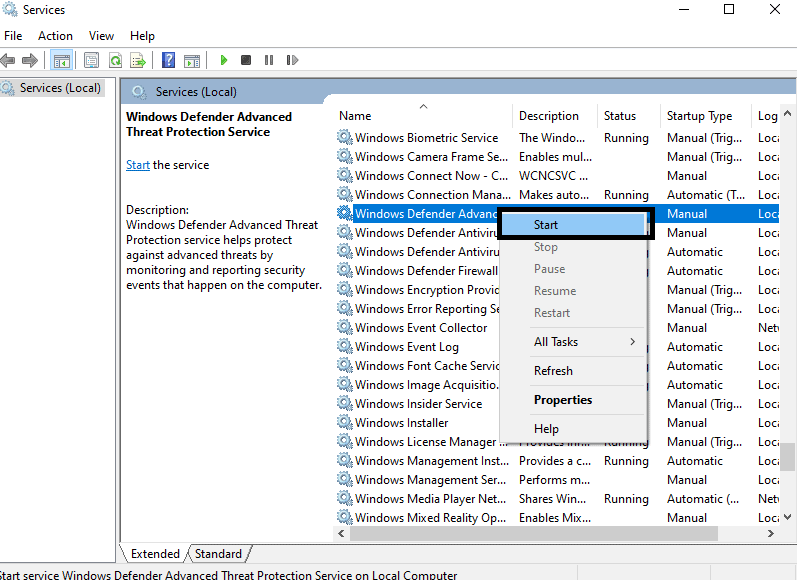
Task: Click the Pause Service toolbar icon
Action: [269, 60]
